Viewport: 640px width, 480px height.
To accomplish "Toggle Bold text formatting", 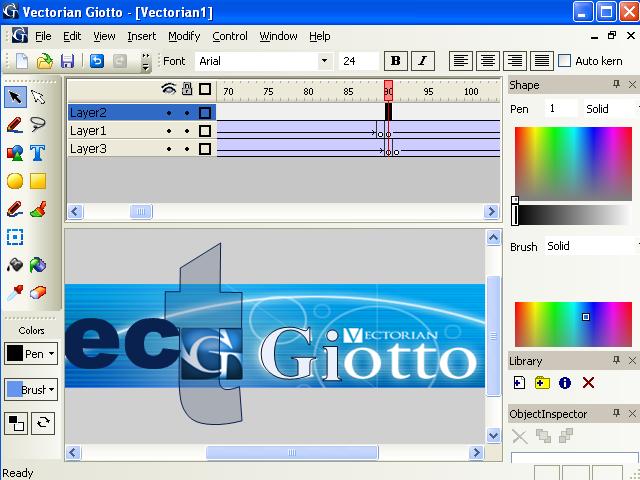I will (x=396, y=61).
